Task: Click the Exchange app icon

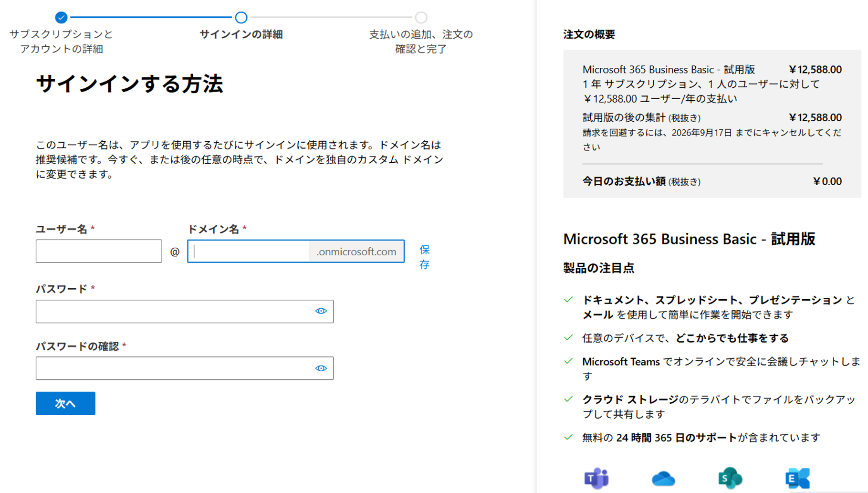Action: pos(798,478)
